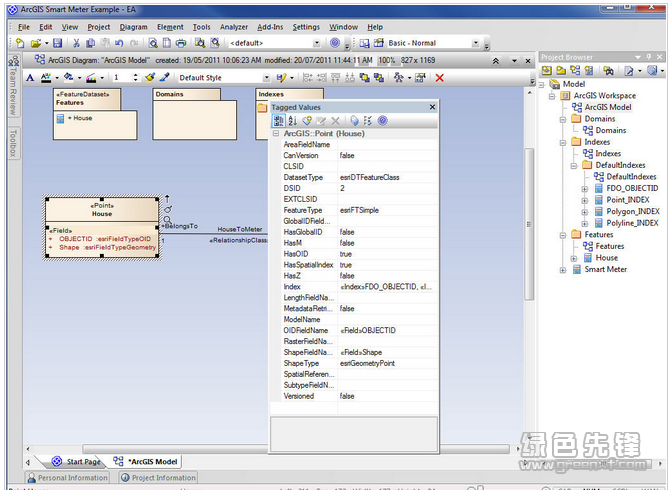Click the House Point element header
Viewport: 668px width, 490px height.
coord(102,210)
